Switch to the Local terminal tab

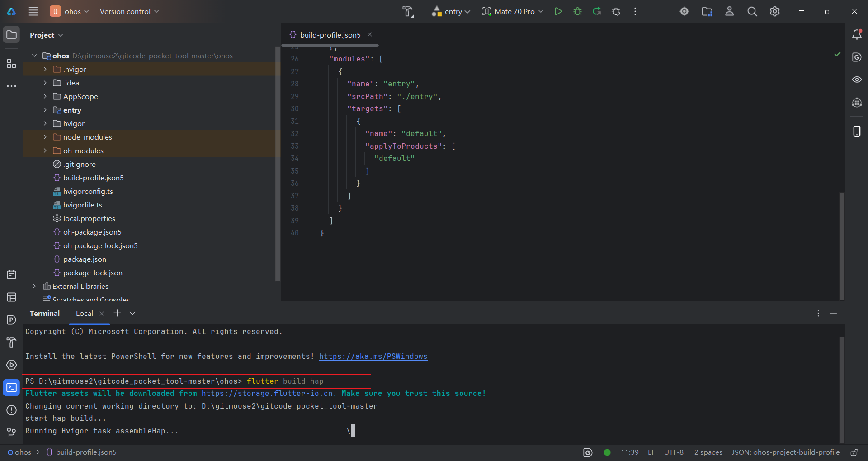pos(84,313)
